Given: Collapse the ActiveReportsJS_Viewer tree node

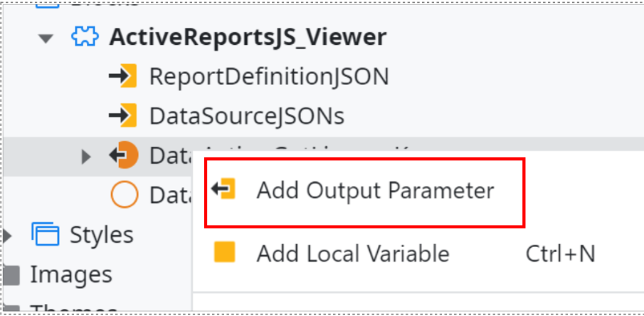Looking at the screenshot, I should click(x=46, y=38).
